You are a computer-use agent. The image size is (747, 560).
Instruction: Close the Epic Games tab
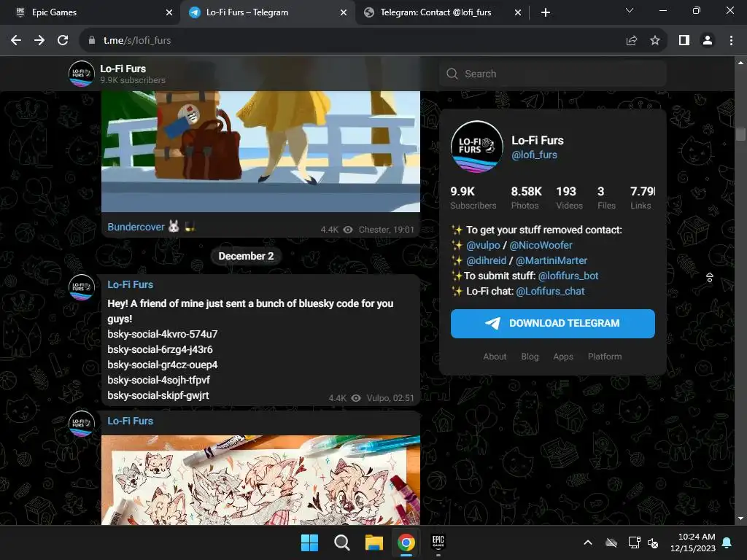click(x=169, y=12)
